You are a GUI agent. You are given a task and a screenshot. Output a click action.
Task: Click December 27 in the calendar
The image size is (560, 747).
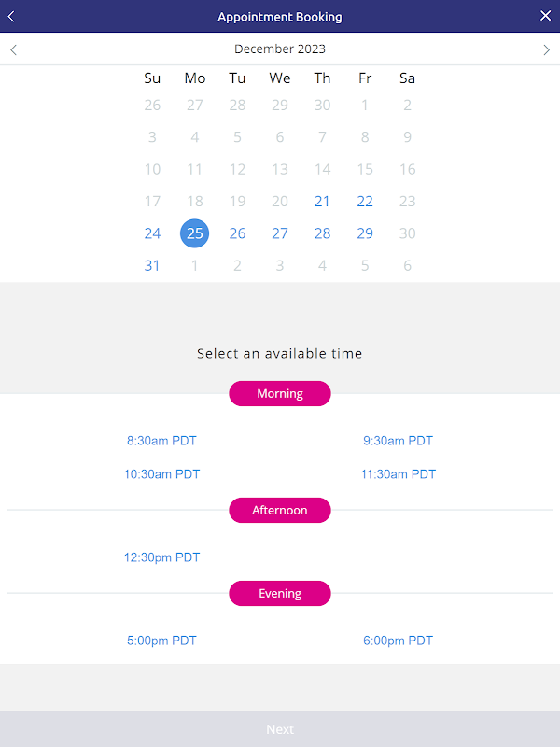tap(280, 233)
